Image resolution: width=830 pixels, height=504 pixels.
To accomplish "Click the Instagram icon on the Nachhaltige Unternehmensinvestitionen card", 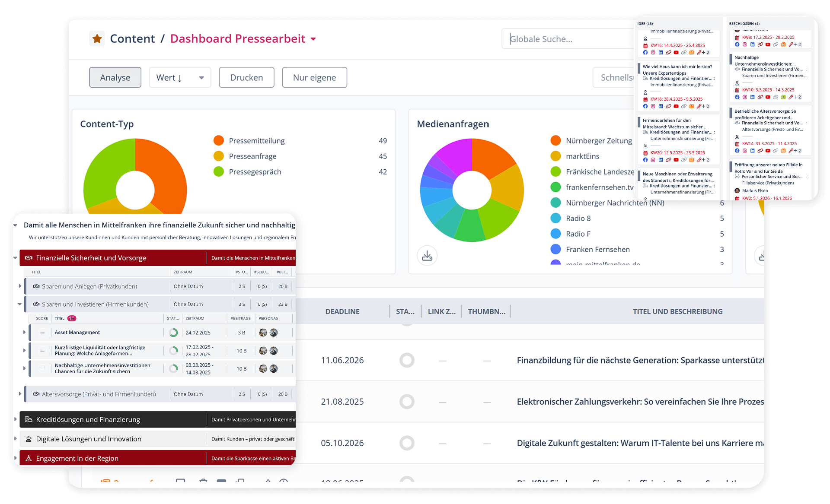I will [745, 97].
